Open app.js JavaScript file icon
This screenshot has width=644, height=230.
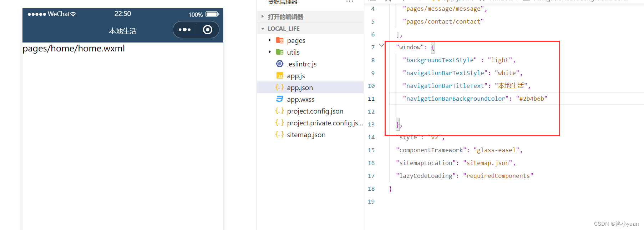click(280, 76)
